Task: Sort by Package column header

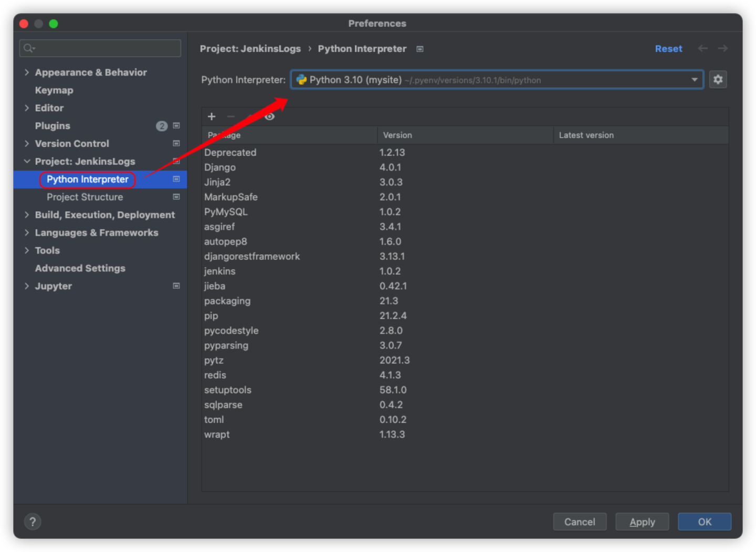Action: pyautogui.click(x=289, y=135)
